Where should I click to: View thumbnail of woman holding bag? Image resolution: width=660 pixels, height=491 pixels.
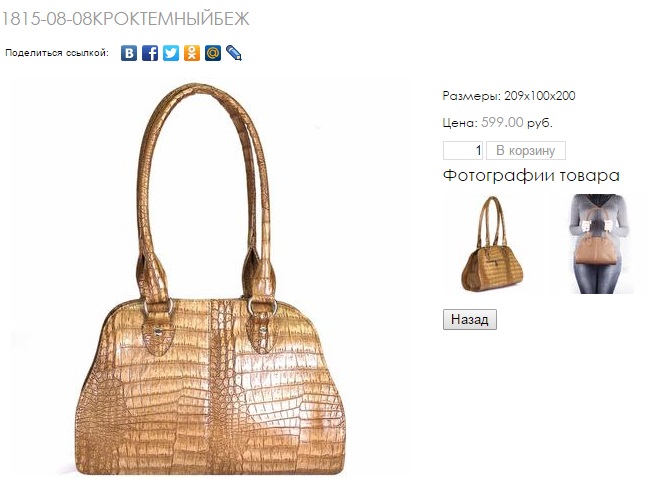tap(599, 244)
